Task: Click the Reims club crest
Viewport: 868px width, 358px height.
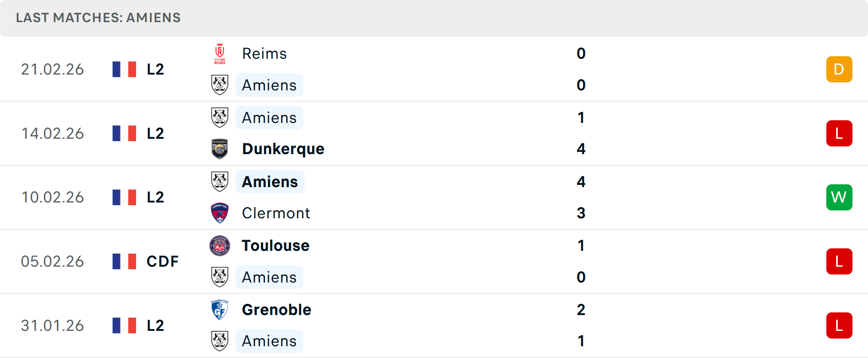Action: click(x=219, y=53)
